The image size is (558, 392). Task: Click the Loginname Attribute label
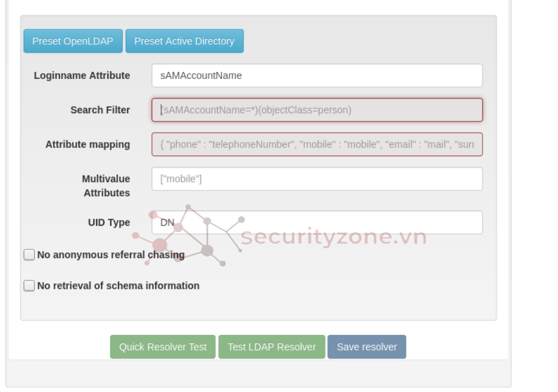coord(82,75)
